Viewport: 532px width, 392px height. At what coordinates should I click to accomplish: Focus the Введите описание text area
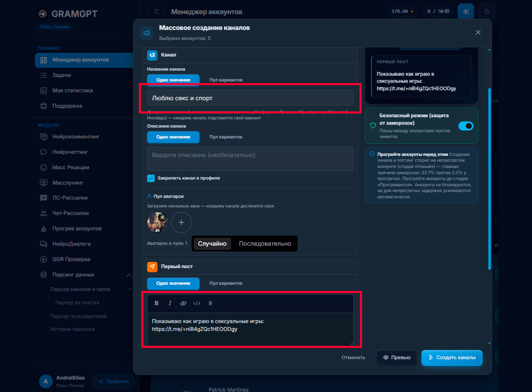click(250, 158)
